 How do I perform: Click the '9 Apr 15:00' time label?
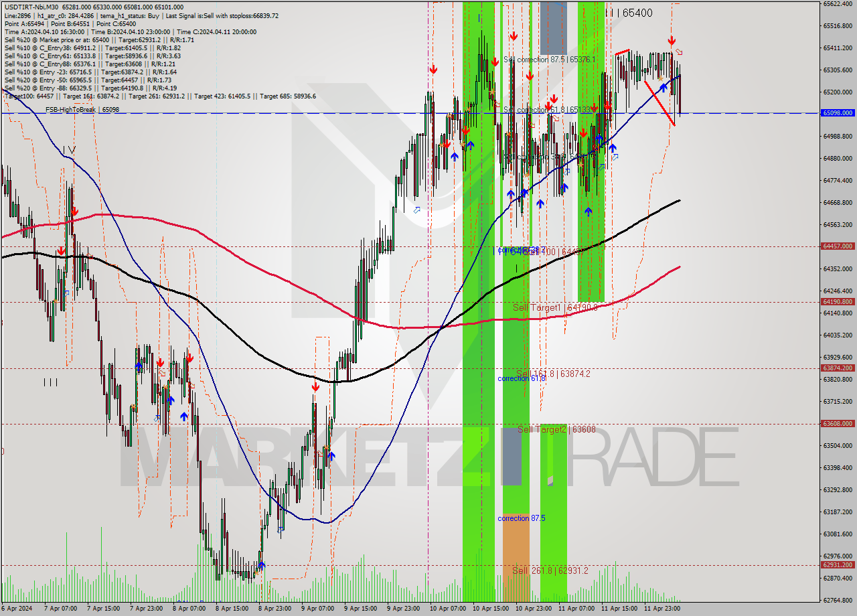360,609
